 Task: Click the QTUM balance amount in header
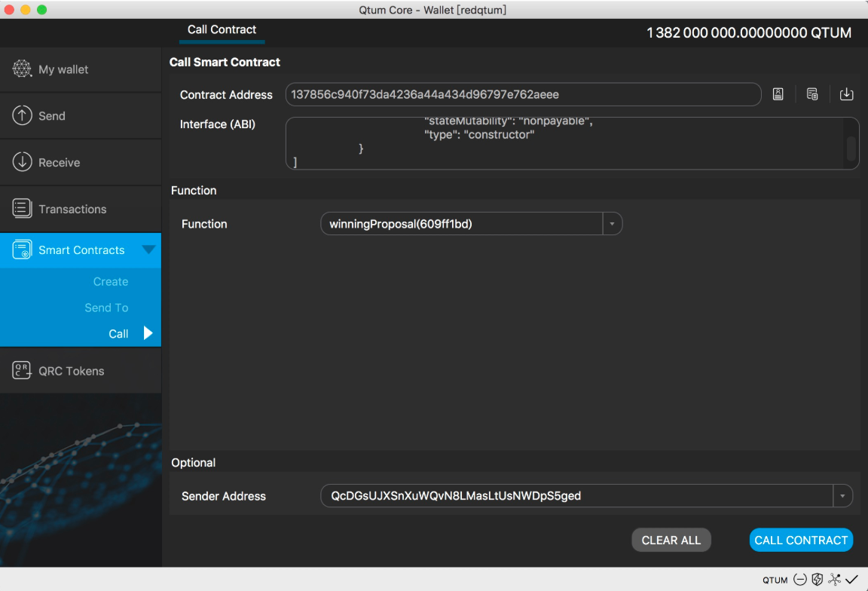click(x=748, y=32)
